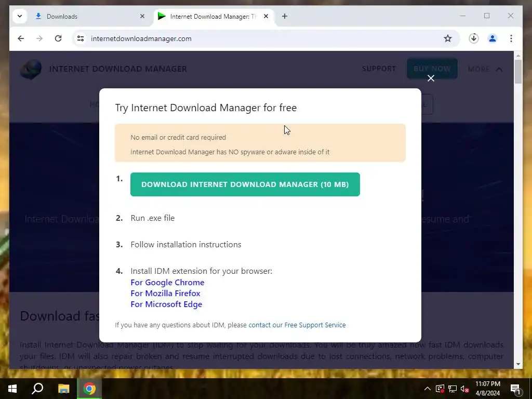Open File Explorer from taskbar

pos(63,389)
